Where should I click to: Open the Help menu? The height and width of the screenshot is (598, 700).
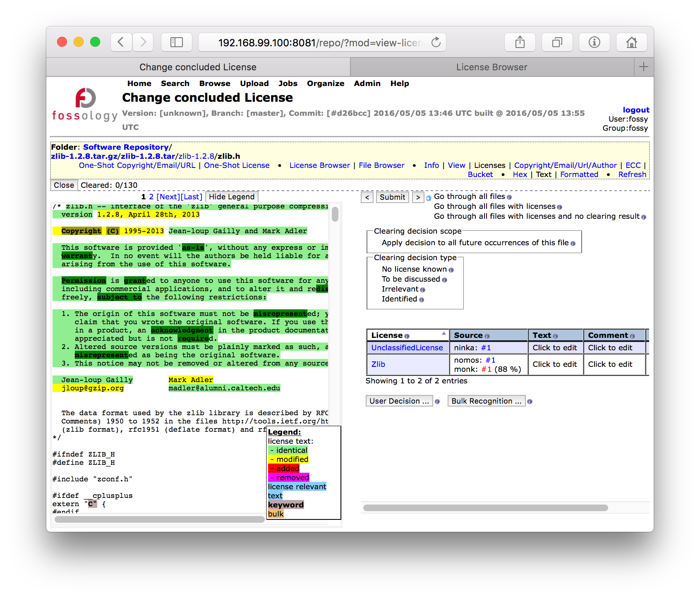pos(400,84)
